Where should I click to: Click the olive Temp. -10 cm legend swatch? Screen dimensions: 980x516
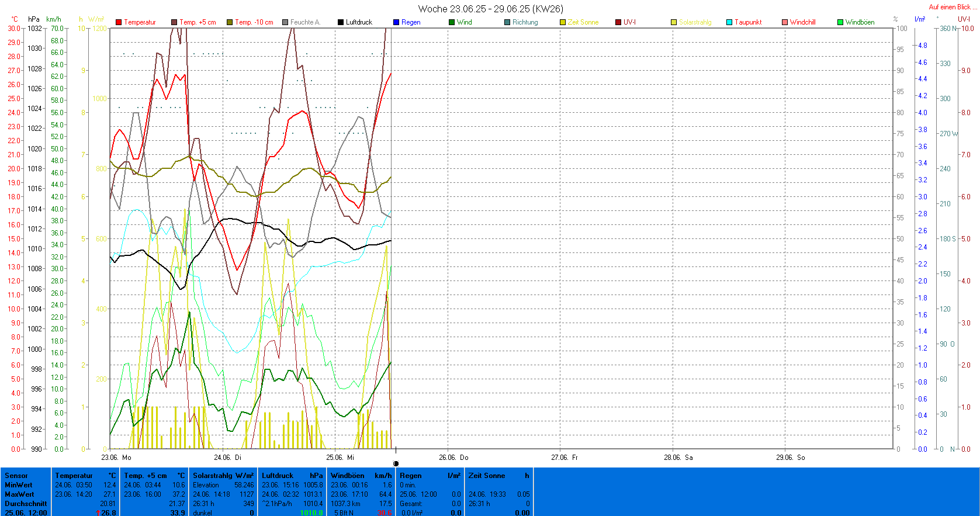coord(230,22)
